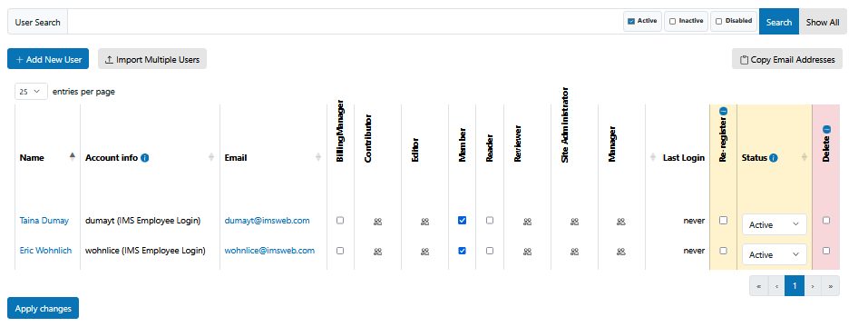Viewport: 868px width, 327px height.
Task: Click the wohnlice@imsweb.com email link
Action: click(269, 251)
